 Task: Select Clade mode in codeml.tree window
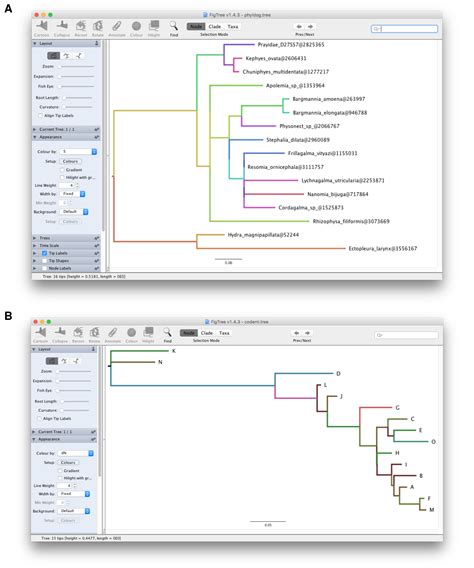tap(206, 333)
